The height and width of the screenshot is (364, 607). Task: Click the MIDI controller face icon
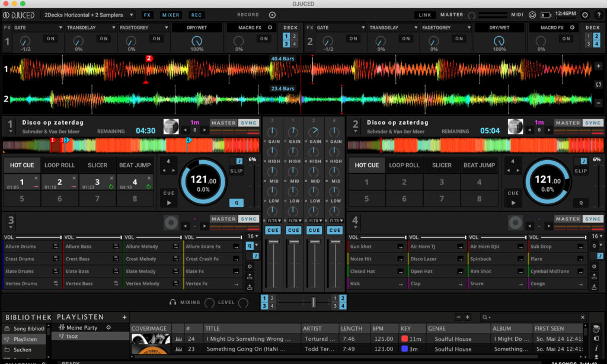click(532, 15)
